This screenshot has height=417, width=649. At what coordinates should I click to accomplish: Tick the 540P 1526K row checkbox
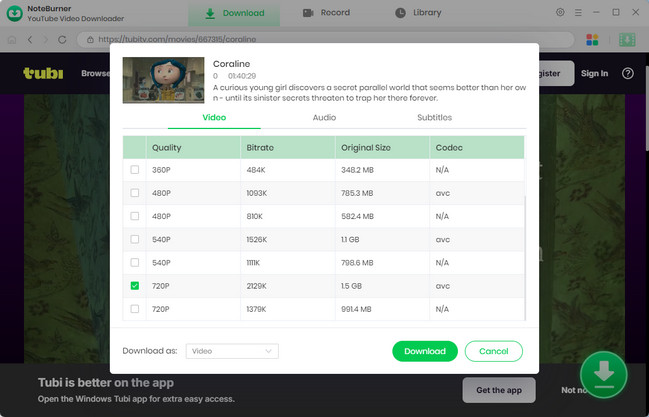(135, 240)
